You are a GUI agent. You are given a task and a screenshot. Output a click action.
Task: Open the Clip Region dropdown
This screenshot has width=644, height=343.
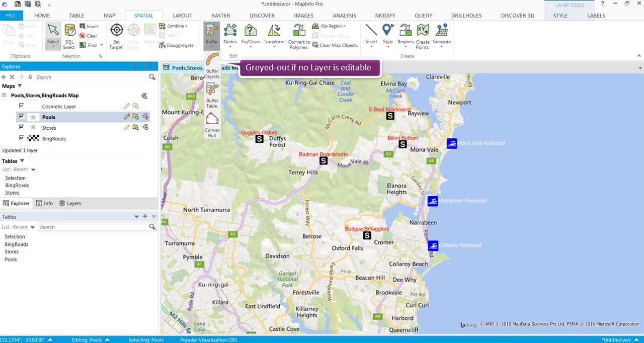pyautogui.click(x=328, y=26)
